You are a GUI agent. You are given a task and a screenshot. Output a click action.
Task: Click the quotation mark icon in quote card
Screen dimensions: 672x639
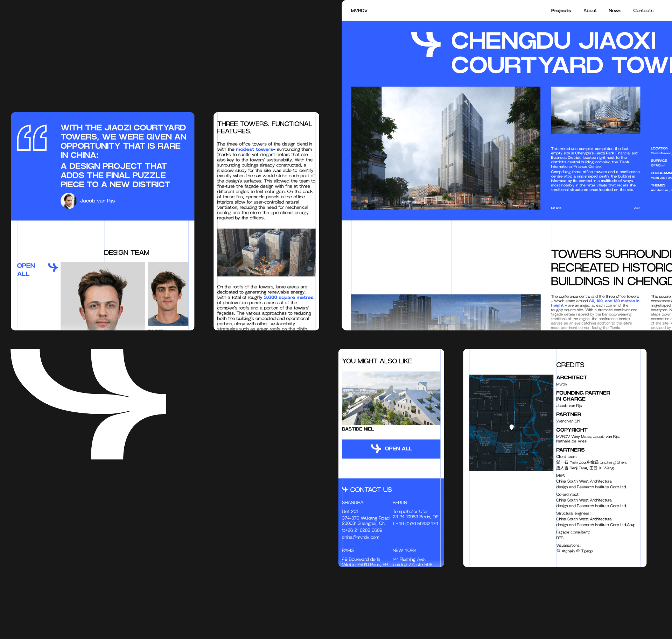(32, 138)
